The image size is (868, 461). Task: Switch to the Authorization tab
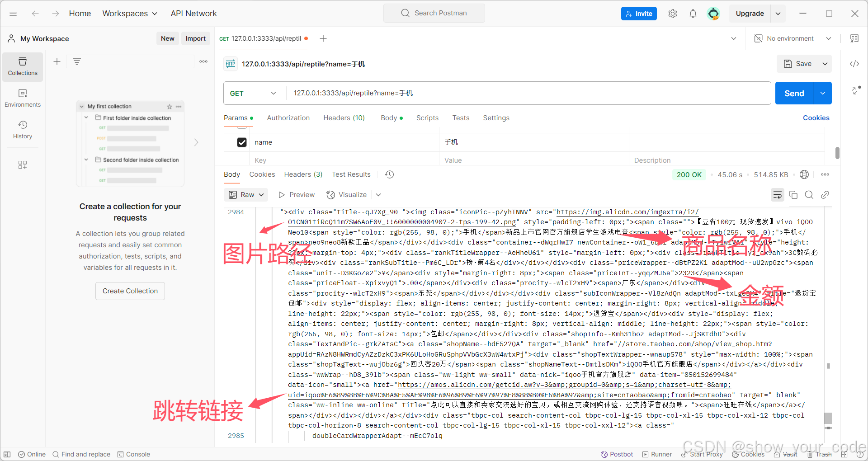288,118
